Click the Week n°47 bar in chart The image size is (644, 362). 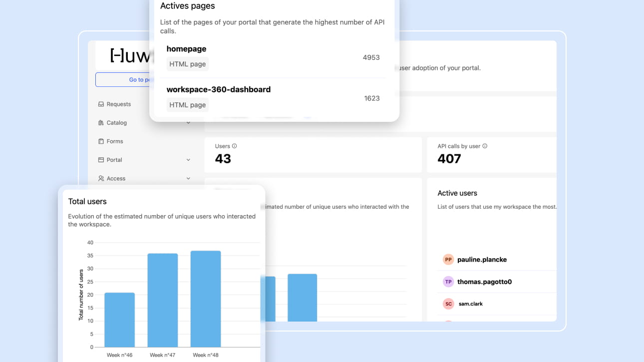pyautogui.click(x=163, y=300)
